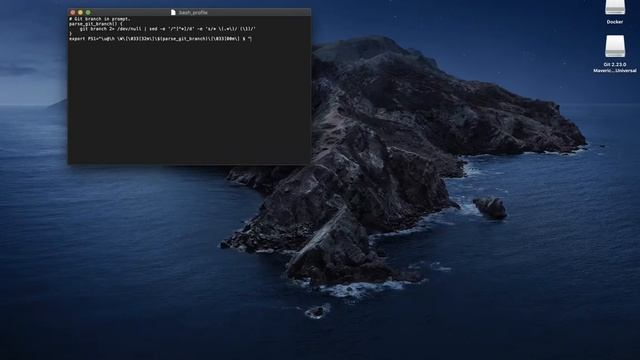The image size is (640, 360).
Task: Maximize the .bash_profile window with green button
Action: point(88,13)
